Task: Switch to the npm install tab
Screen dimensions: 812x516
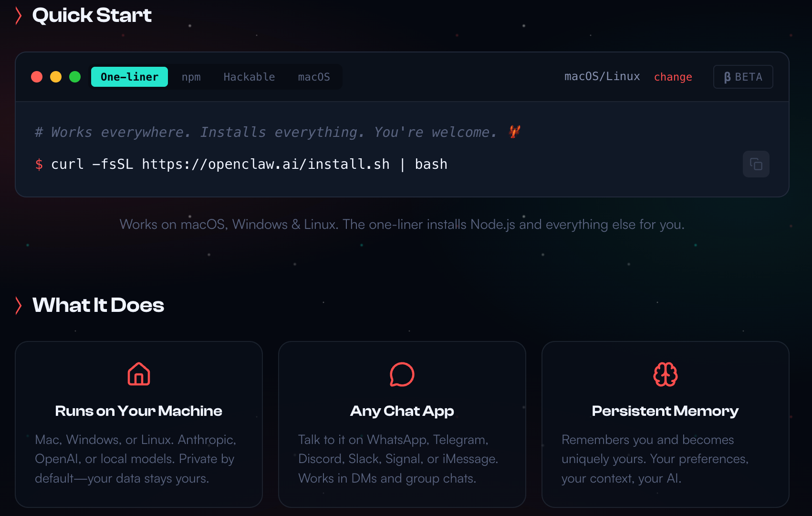Action: pyautogui.click(x=191, y=77)
